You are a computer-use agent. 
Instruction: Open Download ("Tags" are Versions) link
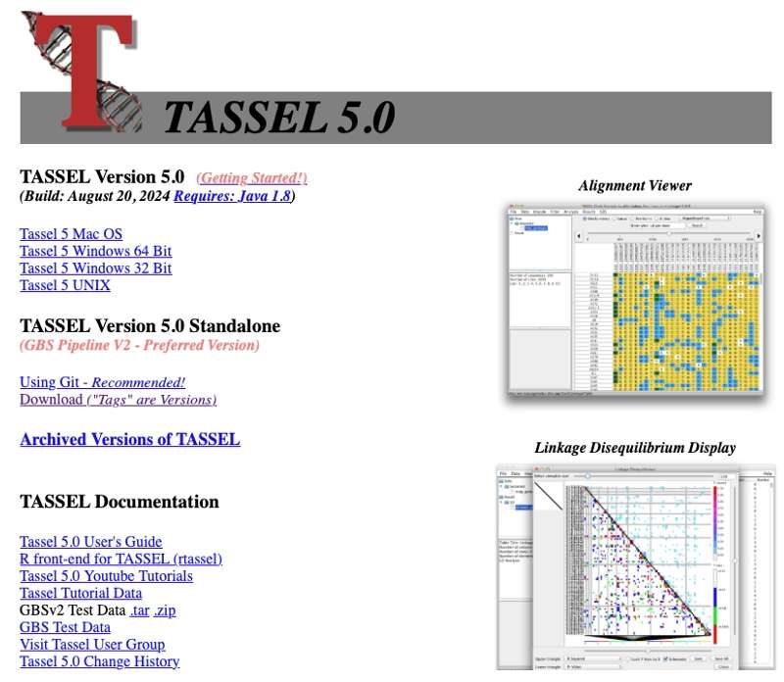click(118, 399)
